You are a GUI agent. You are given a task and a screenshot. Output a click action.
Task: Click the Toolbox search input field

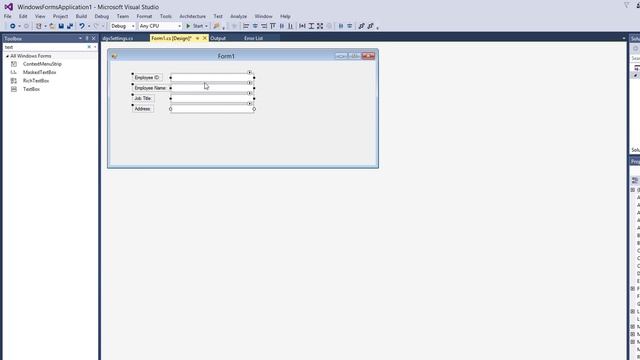tap(45, 47)
